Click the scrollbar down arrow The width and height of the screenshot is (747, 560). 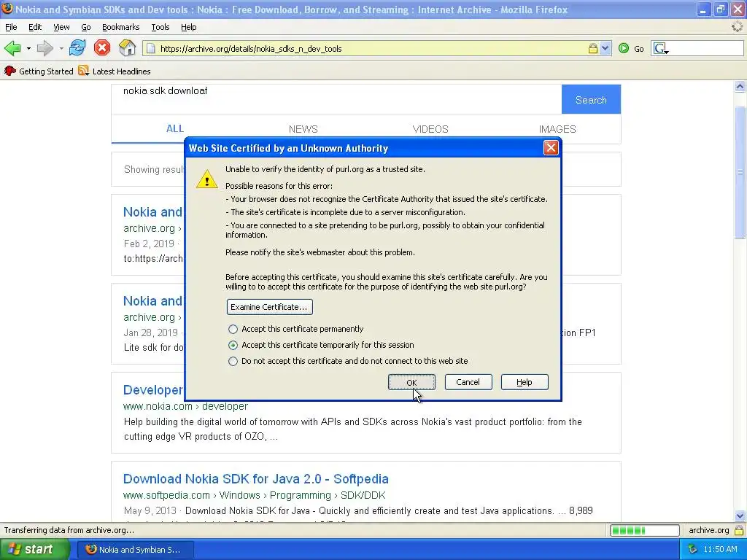[740, 516]
